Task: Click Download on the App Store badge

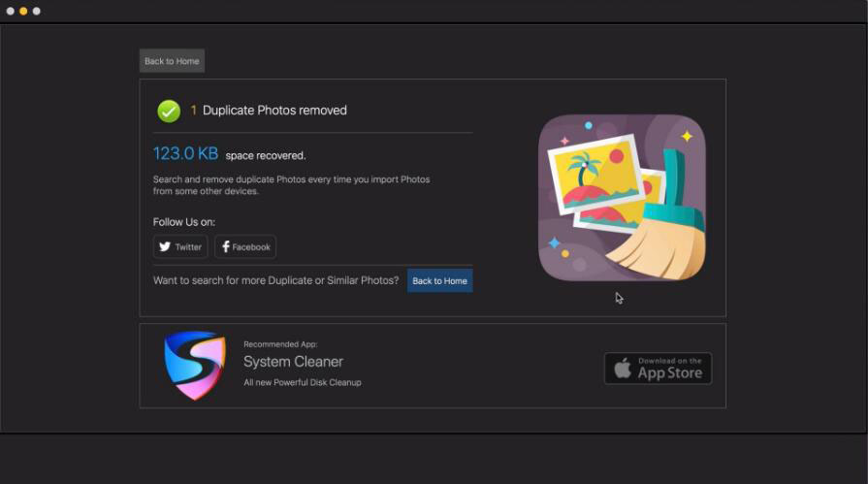Action: click(658, 369)
